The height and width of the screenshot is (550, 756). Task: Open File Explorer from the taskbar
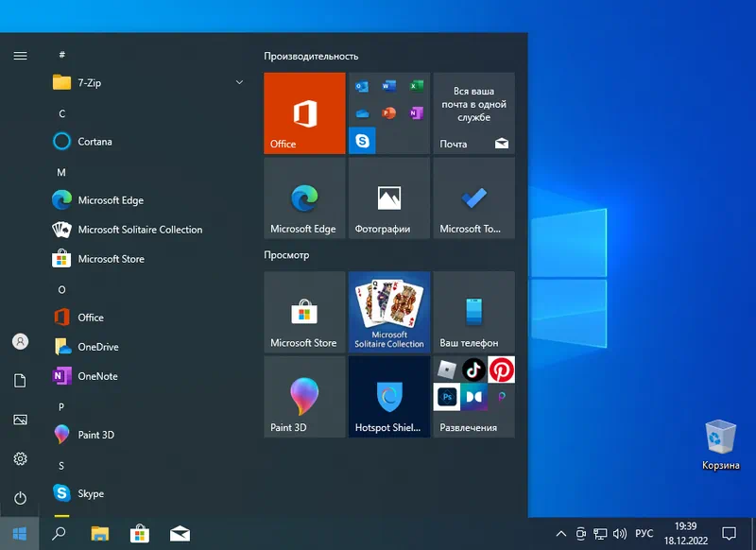click(x=100, y=534)
